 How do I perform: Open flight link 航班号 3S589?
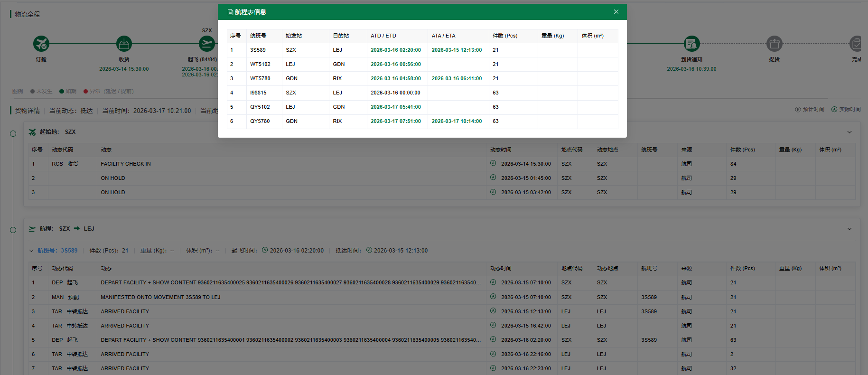[x=57, y=251]
